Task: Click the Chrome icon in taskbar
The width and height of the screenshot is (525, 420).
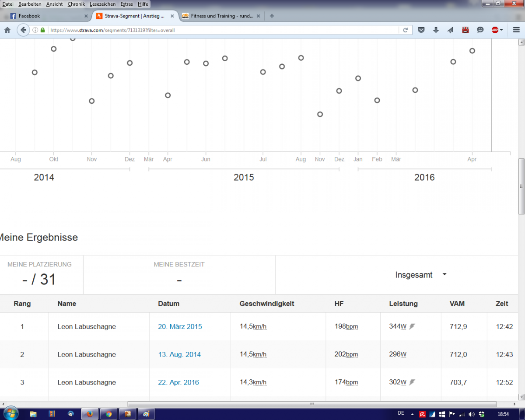Action: [x=108, y=413]
